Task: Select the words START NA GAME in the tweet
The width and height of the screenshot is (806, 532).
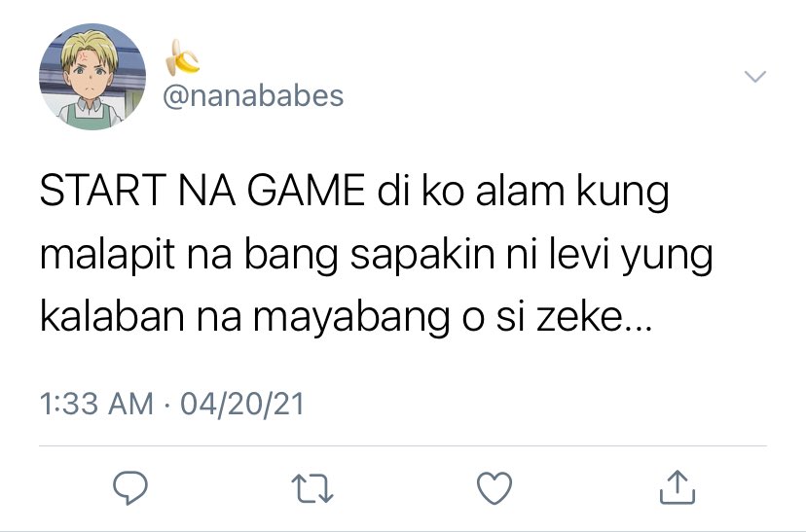Action: click(x=202, y=191)
